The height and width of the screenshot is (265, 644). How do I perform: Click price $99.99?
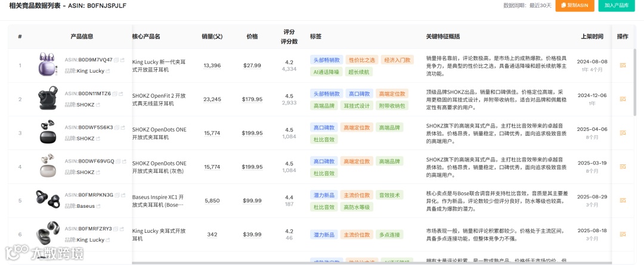coord(252,201)
